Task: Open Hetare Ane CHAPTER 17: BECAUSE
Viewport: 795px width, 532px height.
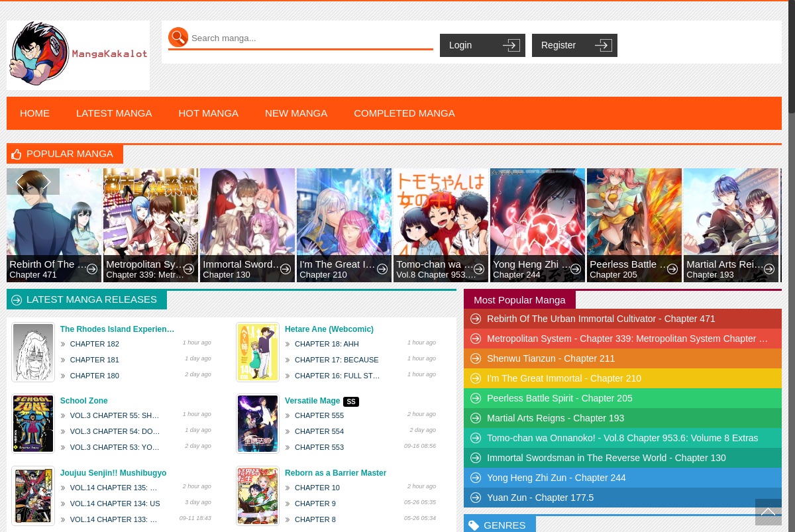Action: (x=337, y=360)
